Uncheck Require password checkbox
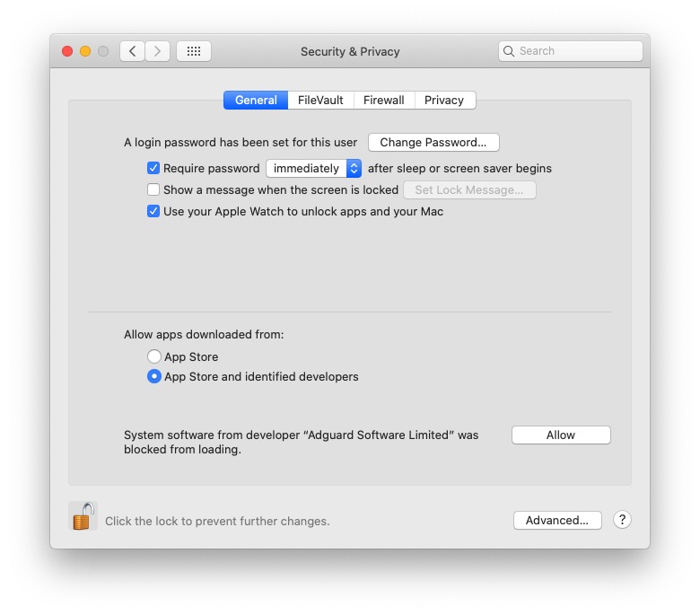700x615 pixels. [153, 168]
